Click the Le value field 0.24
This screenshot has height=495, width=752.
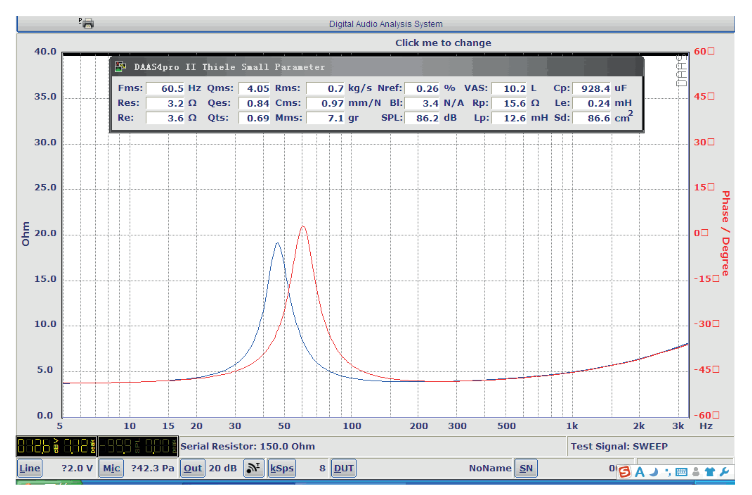click(x=592, y=103)
